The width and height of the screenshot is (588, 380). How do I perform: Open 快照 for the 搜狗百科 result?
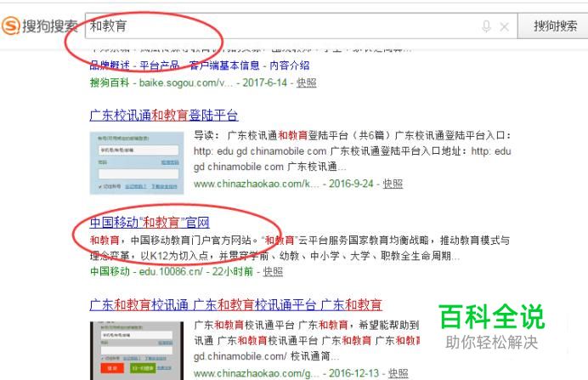pyautogui.click(x=307, y=82)
